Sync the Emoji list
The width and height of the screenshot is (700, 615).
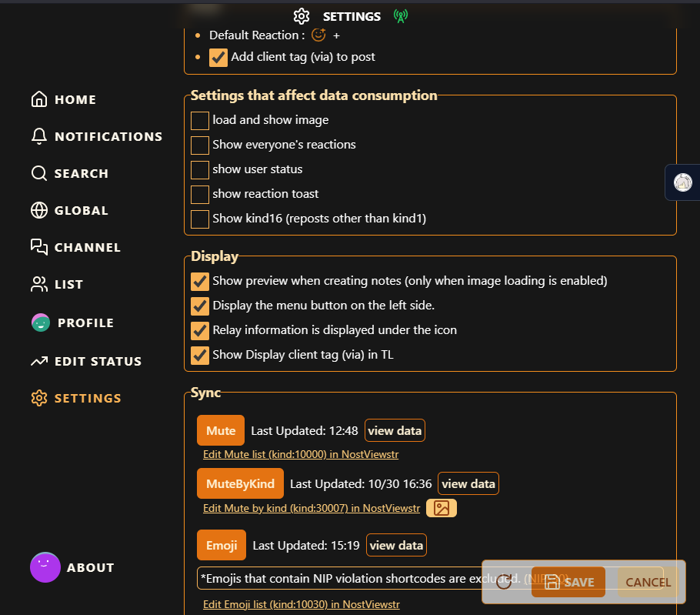point(222,545)
